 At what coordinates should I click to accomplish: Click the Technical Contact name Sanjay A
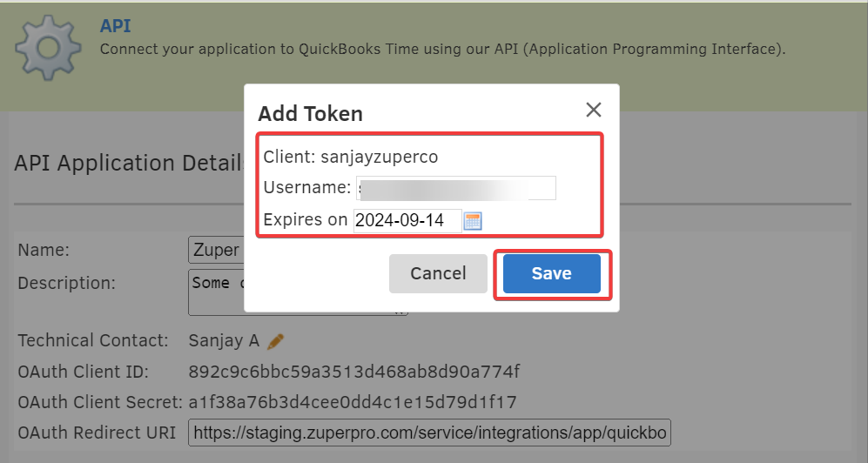click(224, 341)
